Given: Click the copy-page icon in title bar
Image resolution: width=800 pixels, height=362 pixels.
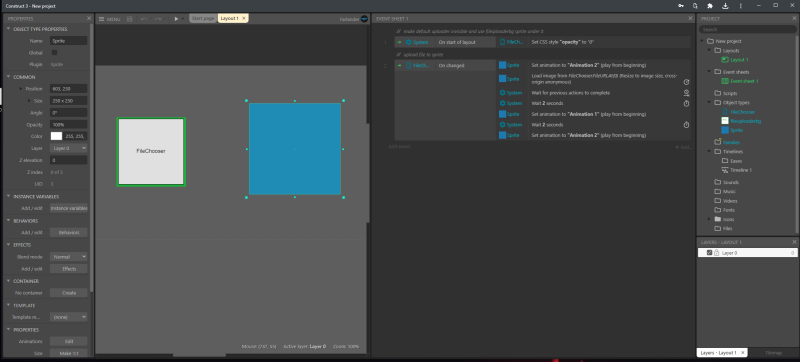Looking at the screenshot, I should (x=695, y=6).
